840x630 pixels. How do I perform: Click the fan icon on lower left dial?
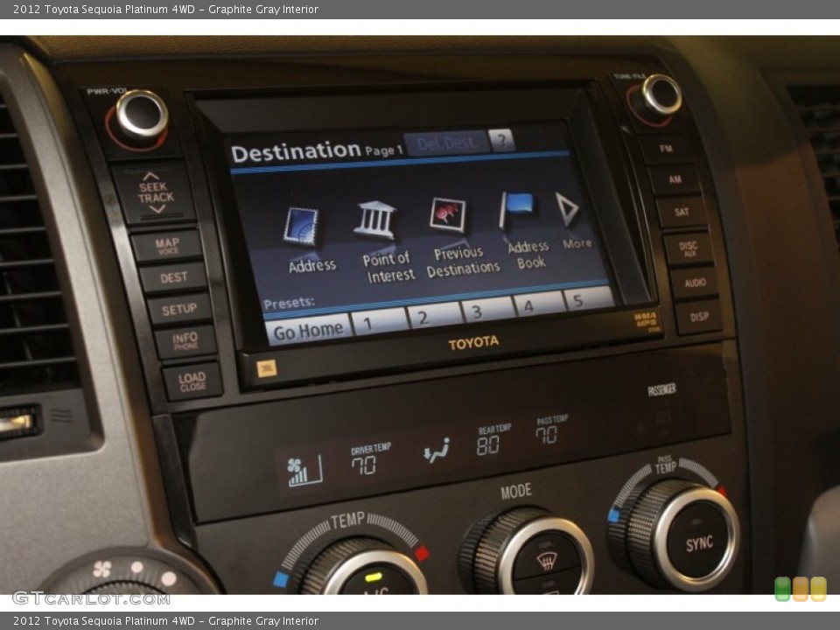coord(101,570)
